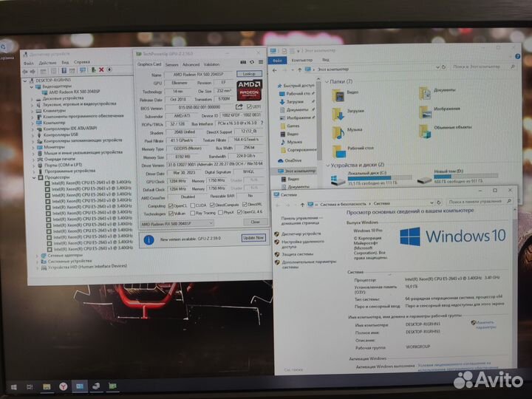Click the BIOS export share icon
Viewport: 532px width, 399px height.
(238, 108)
